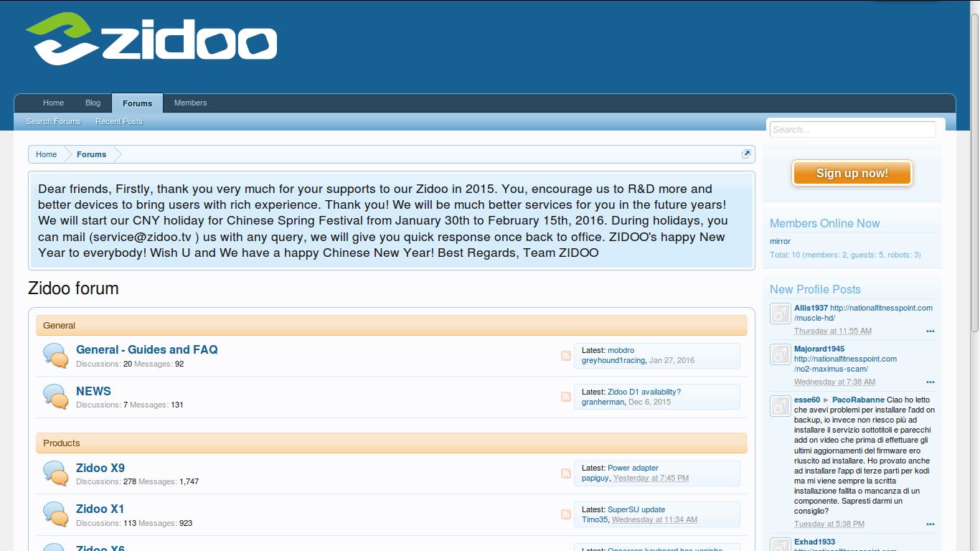Open Allis1937 nationalfitnesspoint muscle-hd link
The height and width of the screenshot is (551, 980).
(x=863, y=313)
